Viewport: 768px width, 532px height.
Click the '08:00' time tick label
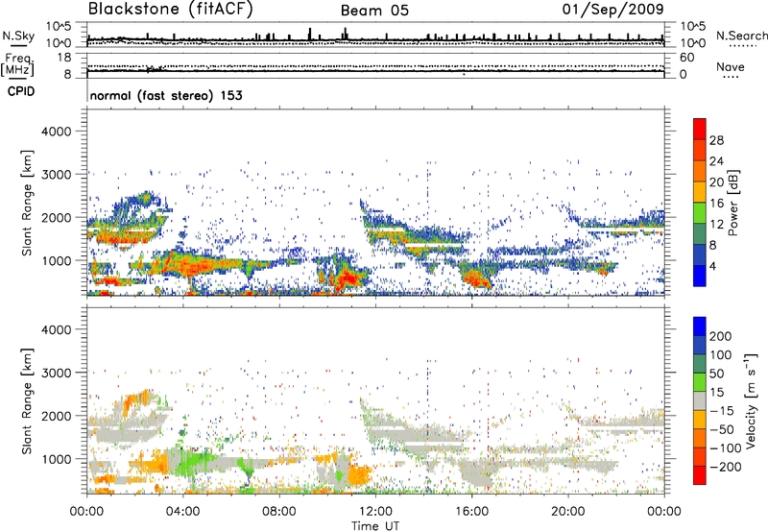click(279, 512)
